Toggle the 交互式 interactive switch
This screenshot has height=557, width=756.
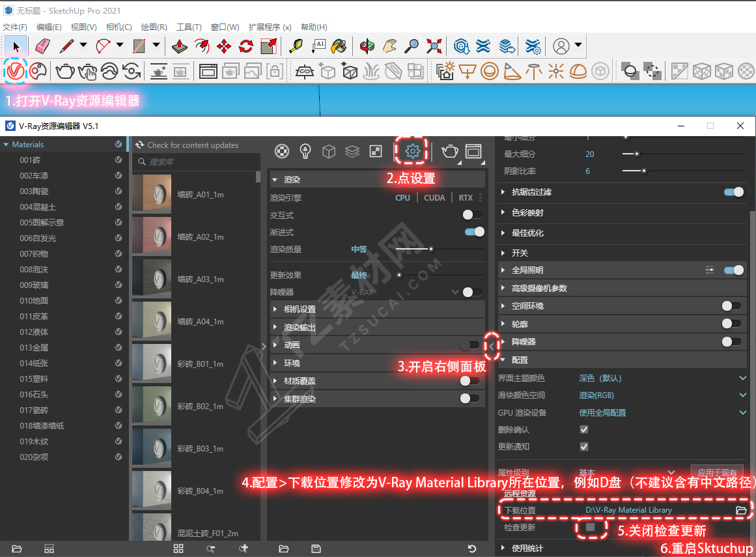pyautogui.click(x=471, y=214)
